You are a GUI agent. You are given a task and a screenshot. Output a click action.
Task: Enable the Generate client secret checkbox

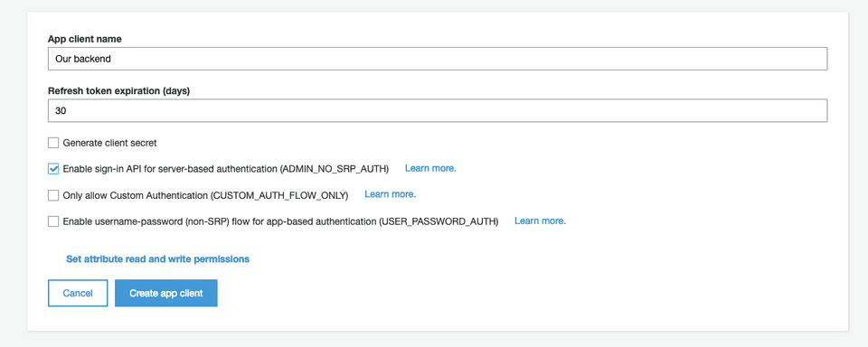click(53, 143)
